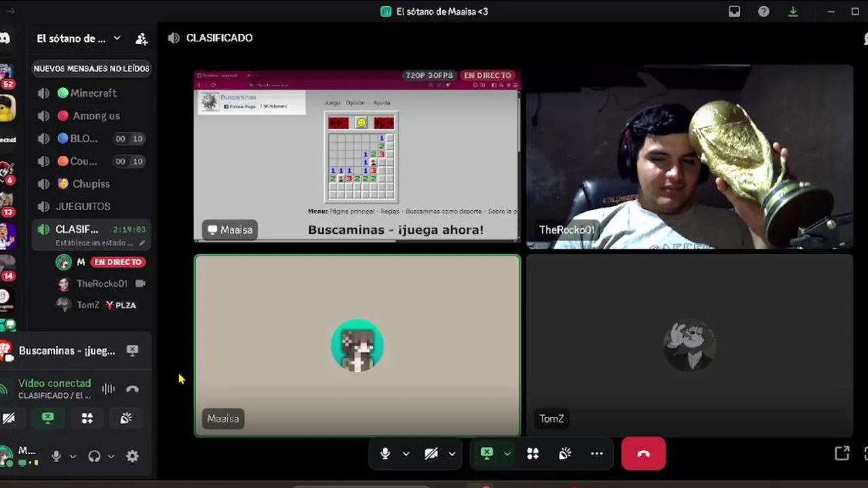Open soundboard icon in sidebar voice panel
Screen dimensions: 868x488
pyautogui.click(x=126, y=418)
